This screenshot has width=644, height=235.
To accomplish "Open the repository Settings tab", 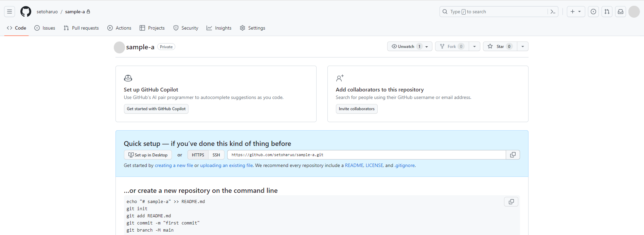I will point(252,28).
